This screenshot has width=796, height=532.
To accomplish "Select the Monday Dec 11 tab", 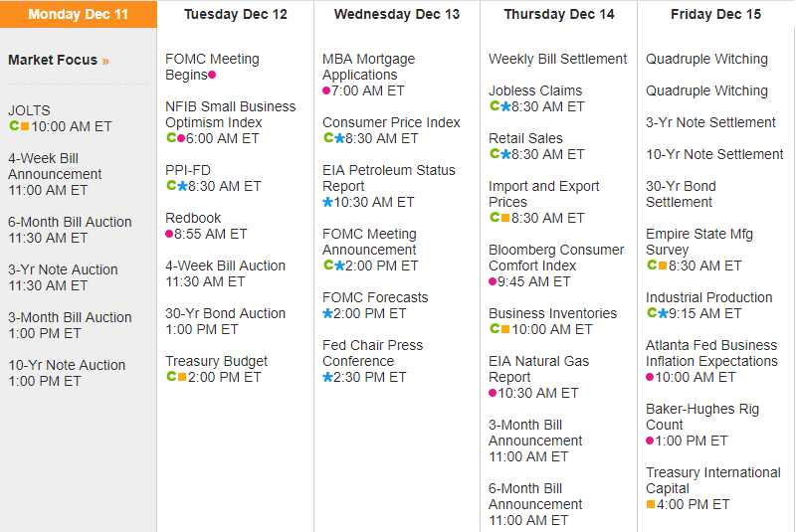I will [x=78, y=14].
